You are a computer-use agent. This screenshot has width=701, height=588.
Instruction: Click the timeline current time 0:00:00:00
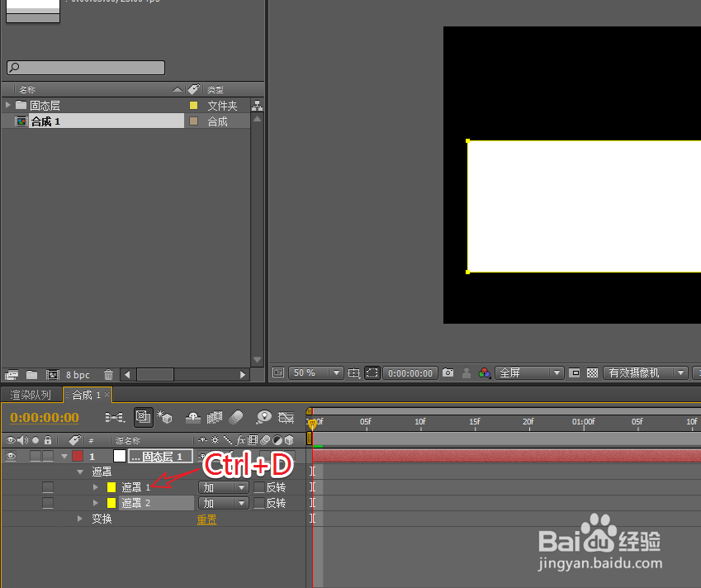coord(45,417)
